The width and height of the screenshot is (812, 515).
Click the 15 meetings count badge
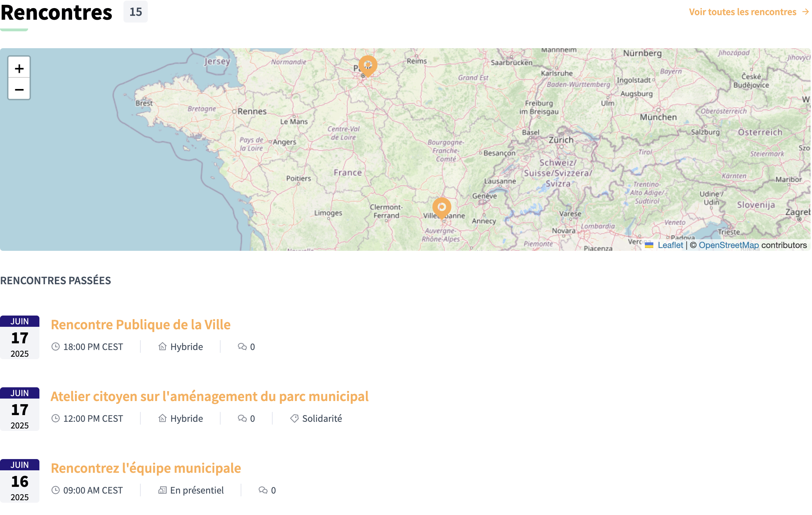(135, 12)
